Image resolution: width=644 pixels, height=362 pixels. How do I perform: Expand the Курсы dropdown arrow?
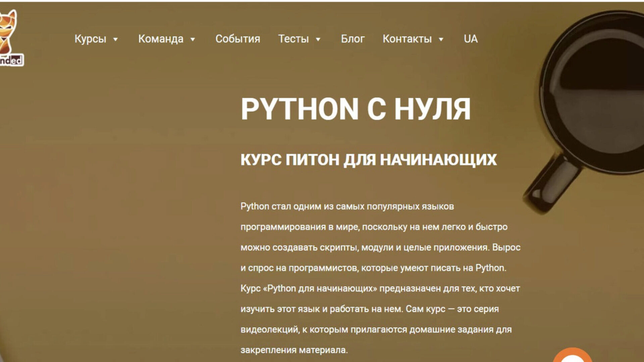[115, 40]
